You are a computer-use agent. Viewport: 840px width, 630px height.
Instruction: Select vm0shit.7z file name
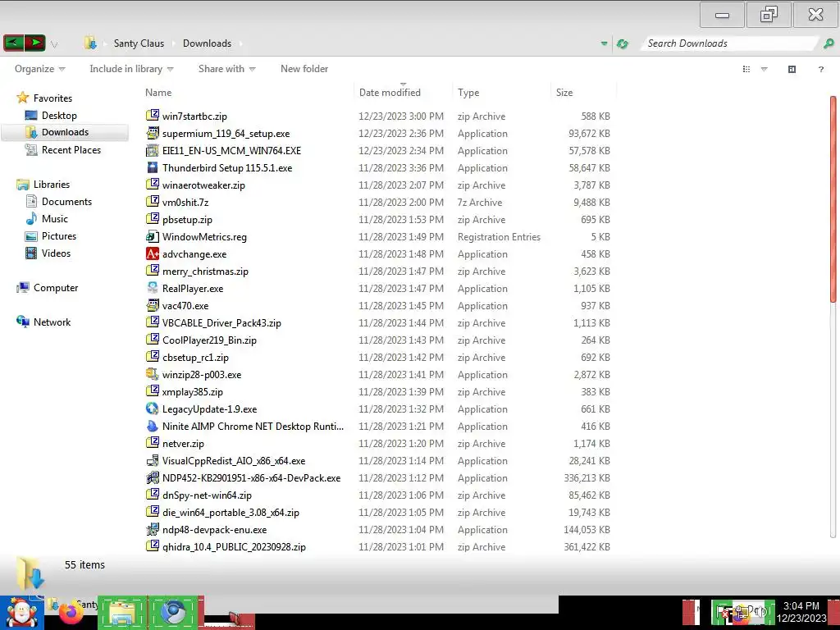pyautogui.click(x=185, y=203)
